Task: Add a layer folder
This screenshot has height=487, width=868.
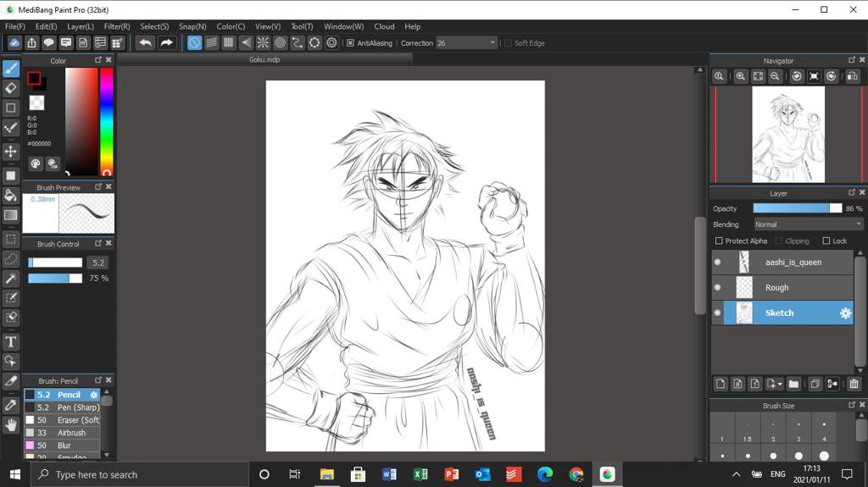Action: 793,384
